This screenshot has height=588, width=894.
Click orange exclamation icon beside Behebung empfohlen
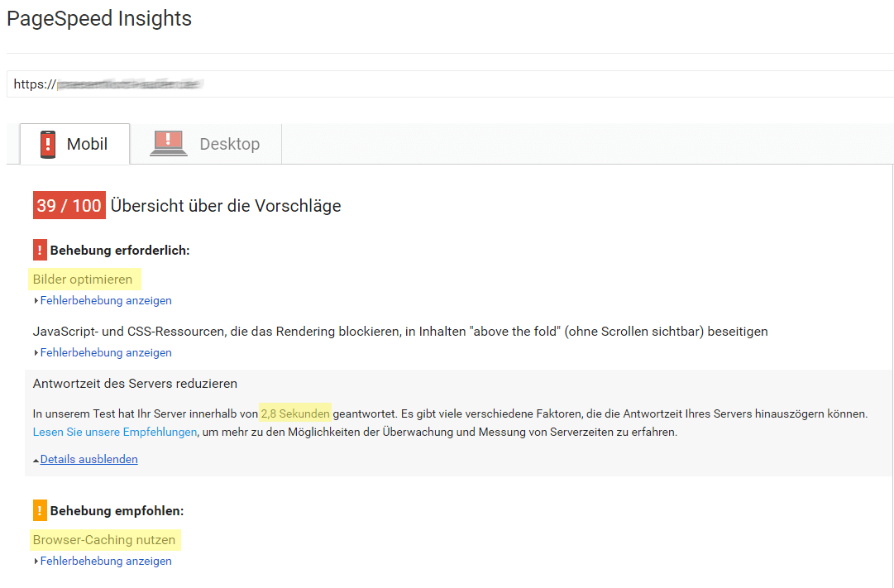point(40,510)
